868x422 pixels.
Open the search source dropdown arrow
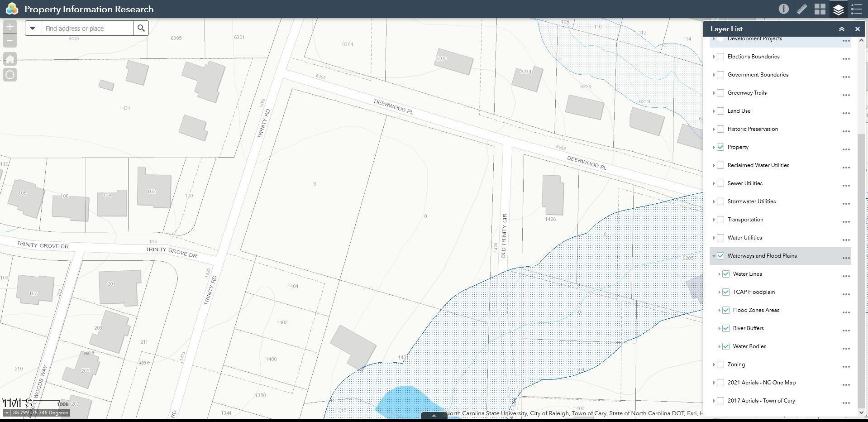[33, 28]
